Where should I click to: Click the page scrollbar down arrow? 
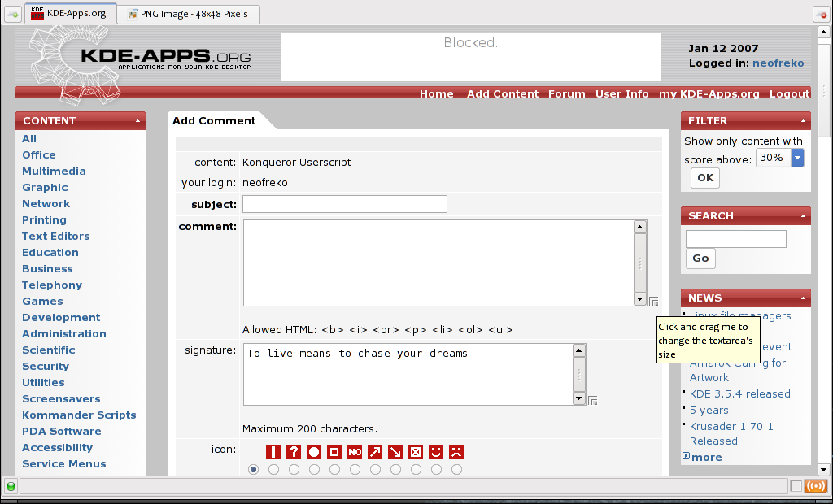[x=823, y=470]
